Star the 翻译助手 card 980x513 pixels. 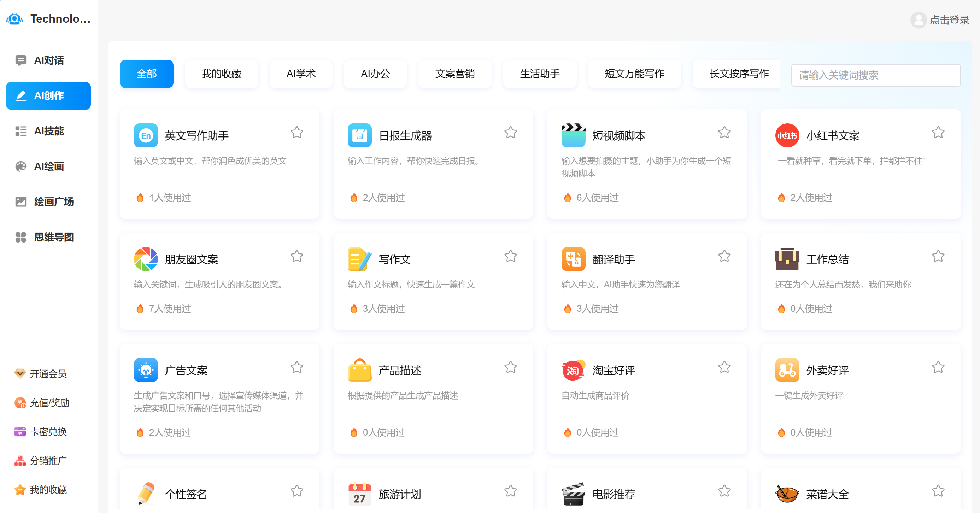coord(724,256)
